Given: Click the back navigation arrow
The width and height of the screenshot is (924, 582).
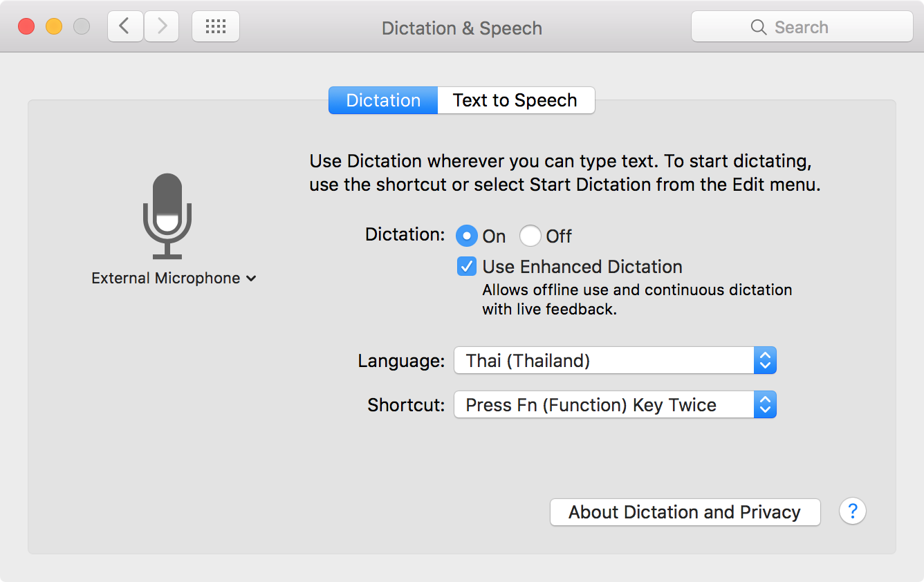Looking at the screenshot, I should coord(124,26).
